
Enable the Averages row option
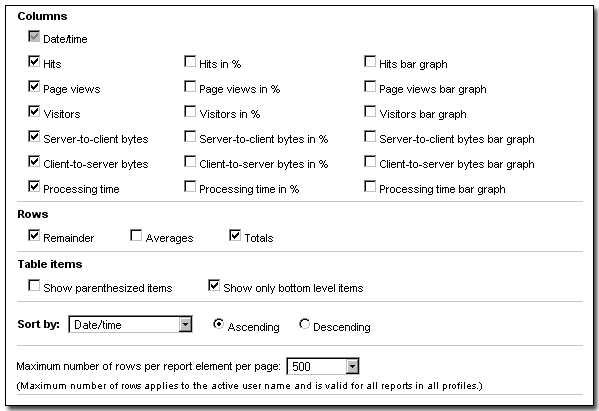(x=136, y=236)
